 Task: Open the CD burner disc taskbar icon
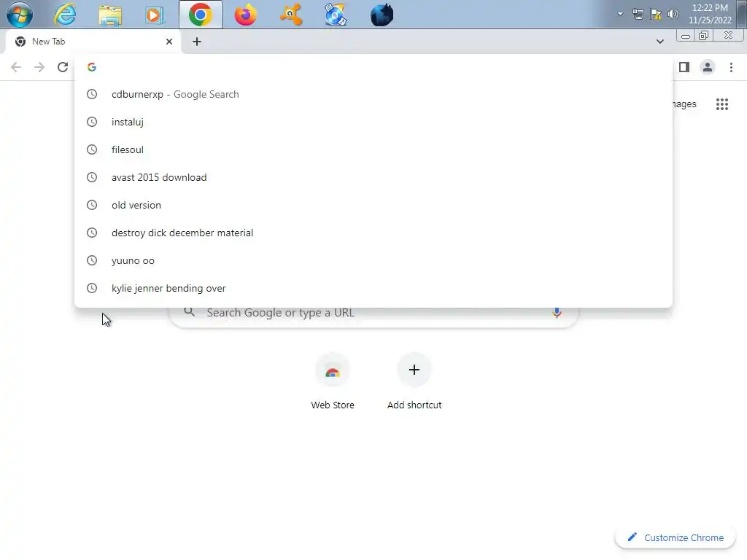336,15
